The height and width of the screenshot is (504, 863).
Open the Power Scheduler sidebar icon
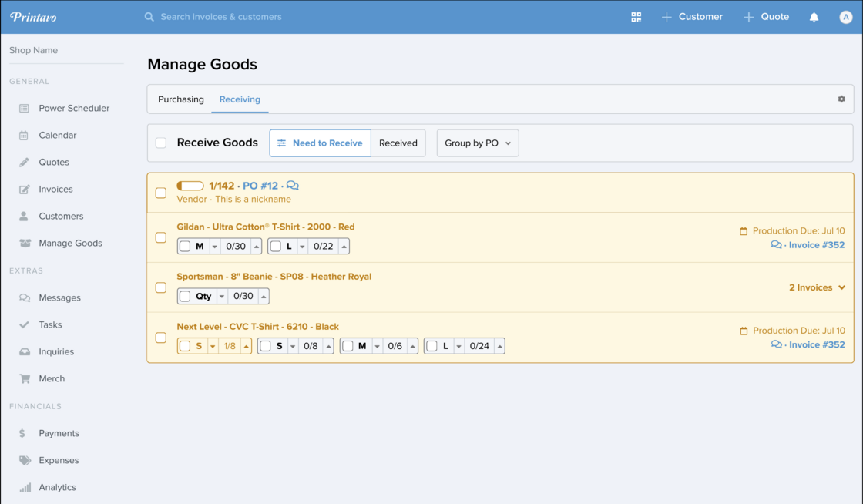[x=24, y=109]
